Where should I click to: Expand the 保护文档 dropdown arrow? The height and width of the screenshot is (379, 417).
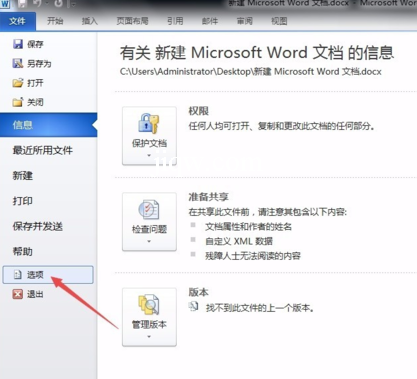coord(149,155)
